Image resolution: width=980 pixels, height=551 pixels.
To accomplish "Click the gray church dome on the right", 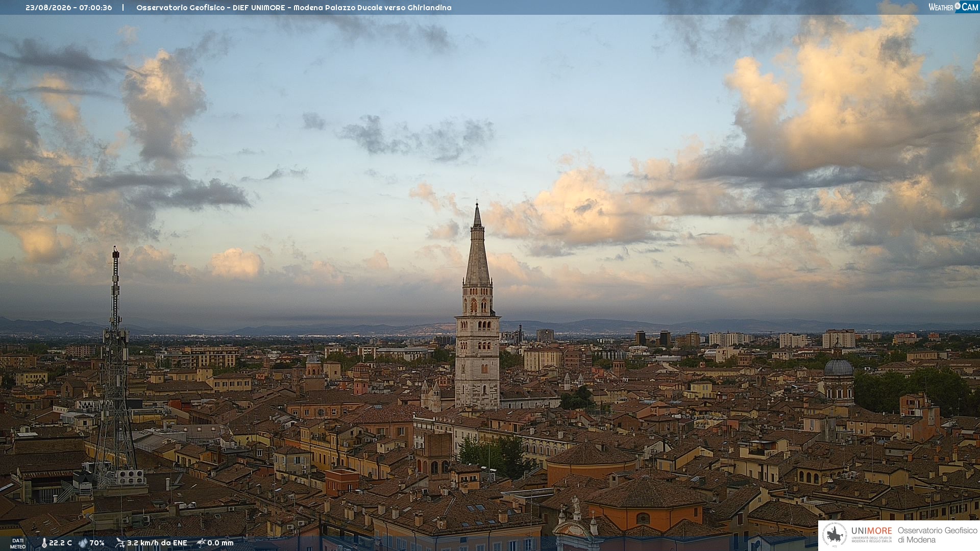I will click(x=839, y=367).
